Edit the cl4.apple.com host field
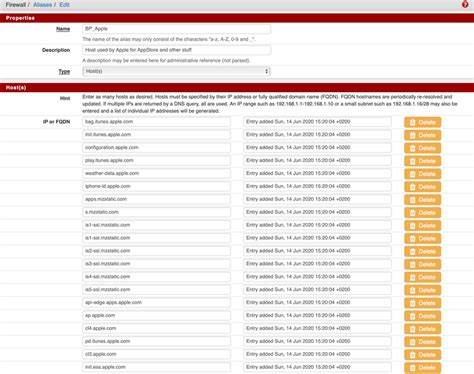474x374 pixels. pyautogui.click(x=156, y=328)
